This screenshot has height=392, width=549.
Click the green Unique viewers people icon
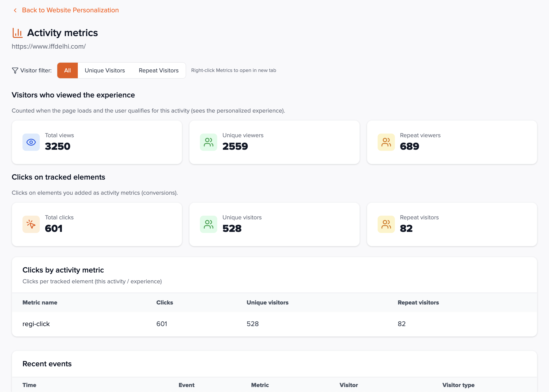[x=208, y=142]
